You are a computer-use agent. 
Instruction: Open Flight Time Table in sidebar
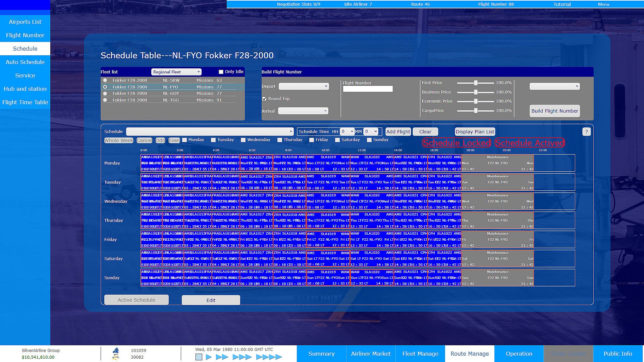tap(25, 102)
